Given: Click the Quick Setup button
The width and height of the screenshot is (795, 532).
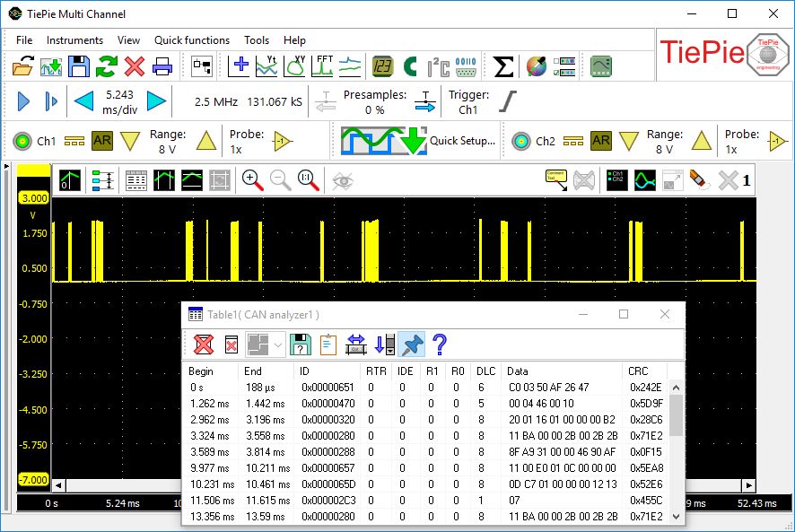Looking at the screenshot, I should tap(417, 141).
